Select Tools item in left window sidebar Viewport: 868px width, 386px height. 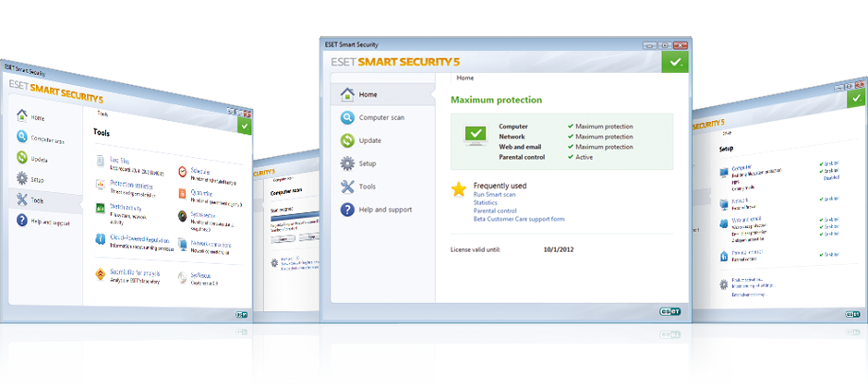click(46, 199)
